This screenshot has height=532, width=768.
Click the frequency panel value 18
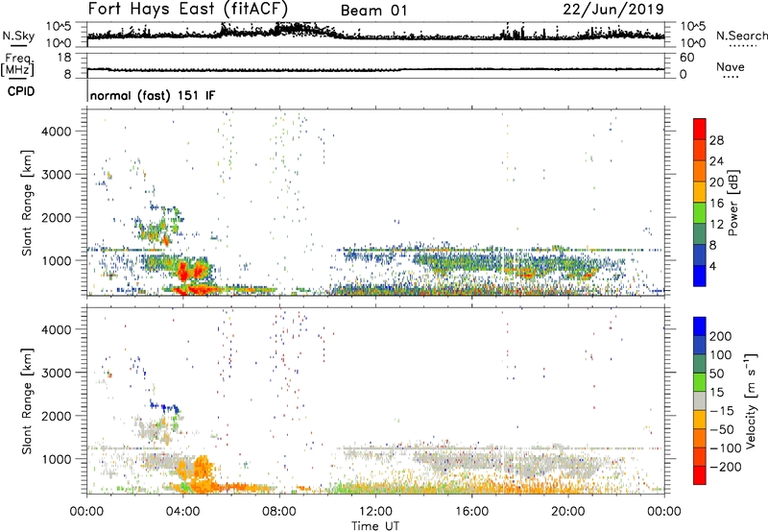tap(64, 58)
